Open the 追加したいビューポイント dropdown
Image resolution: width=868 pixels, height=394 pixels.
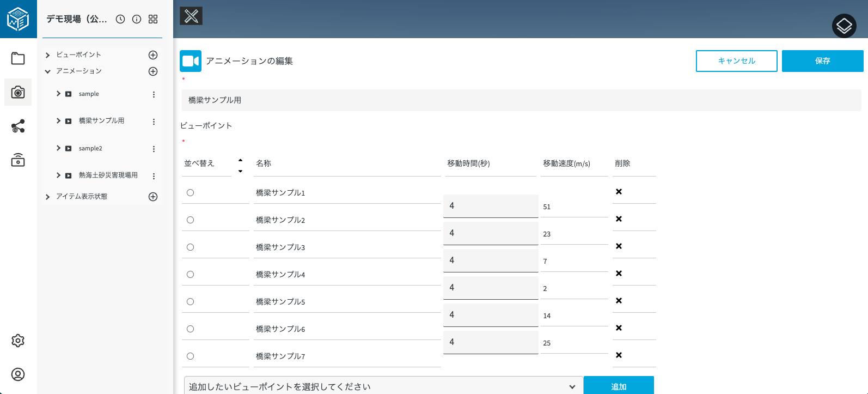[383, 386]
